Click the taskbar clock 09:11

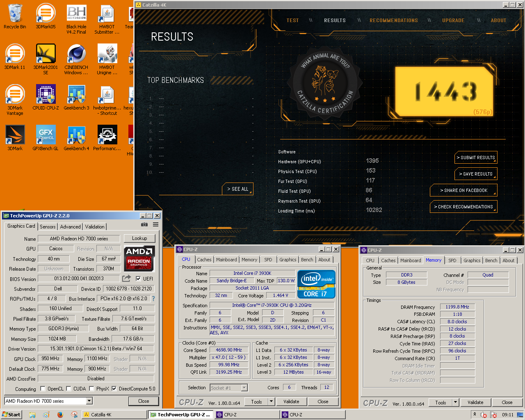[x=508, y=415]
